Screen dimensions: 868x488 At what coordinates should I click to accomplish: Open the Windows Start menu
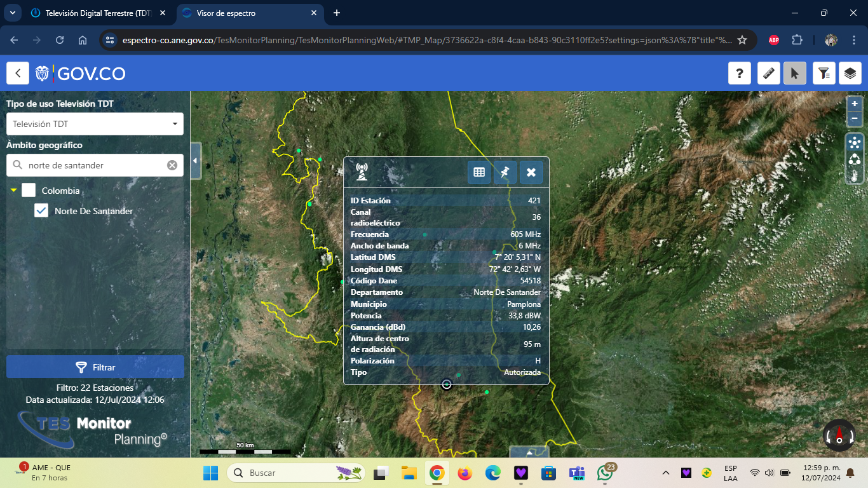pos(210,473)
